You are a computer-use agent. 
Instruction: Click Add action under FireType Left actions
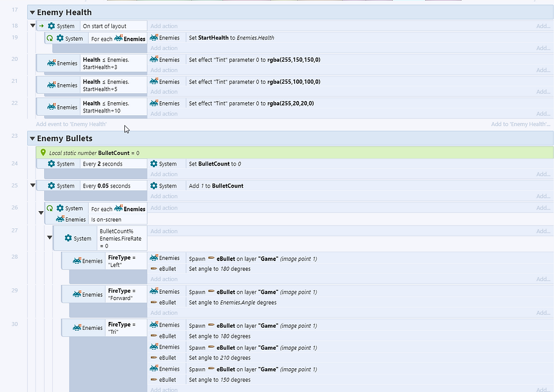coord(164,279)
